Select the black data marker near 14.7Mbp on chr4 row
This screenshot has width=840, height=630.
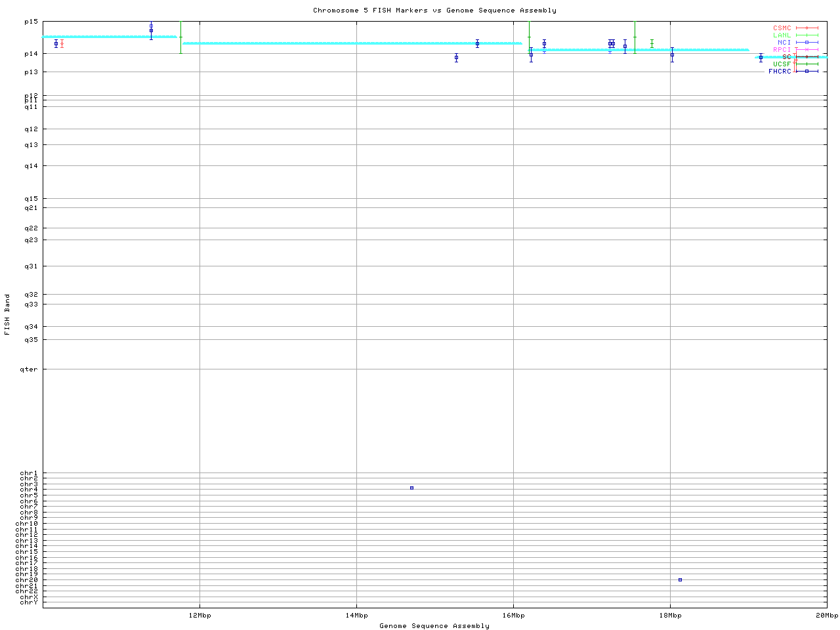411,488
